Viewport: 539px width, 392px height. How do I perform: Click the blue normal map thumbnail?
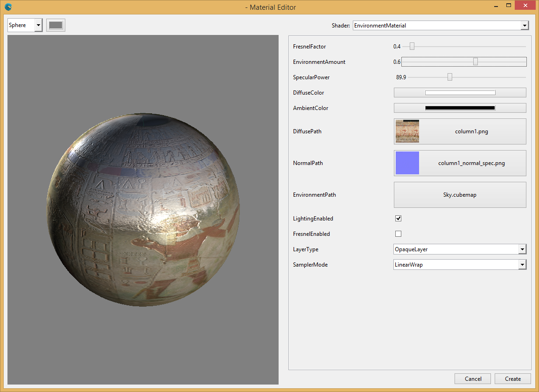(x=407, y=163)
